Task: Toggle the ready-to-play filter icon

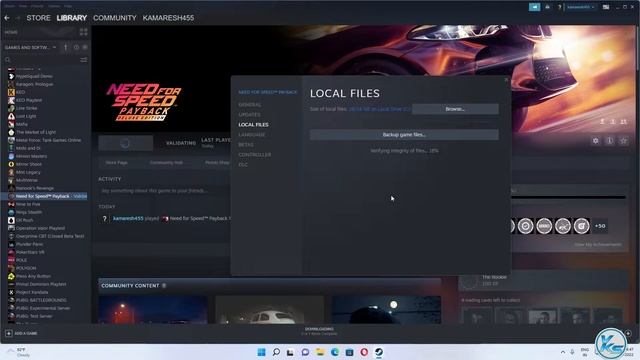Action: click(x=85, y=47)
